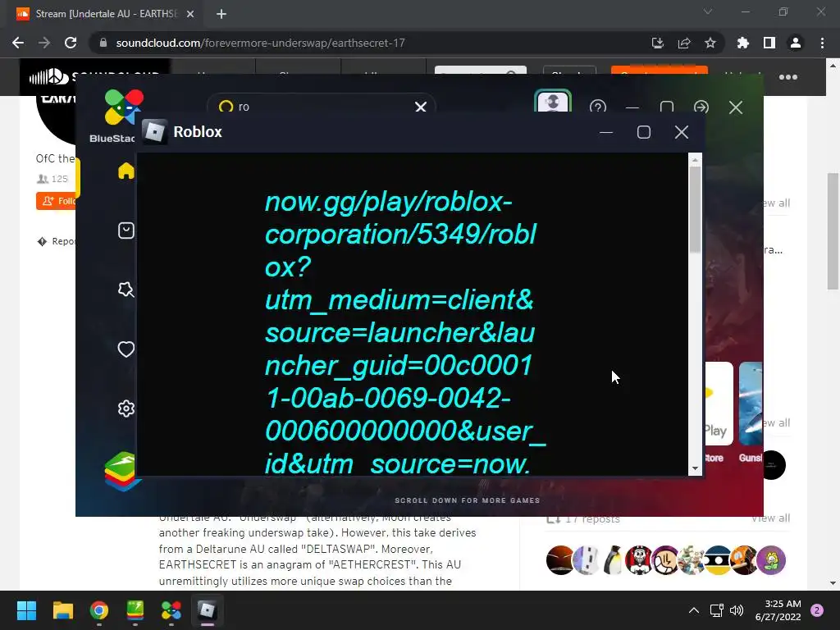Open the BlueStacks favorites heart icon
This screenshot has height=630, width=840.
click(126, 349)
